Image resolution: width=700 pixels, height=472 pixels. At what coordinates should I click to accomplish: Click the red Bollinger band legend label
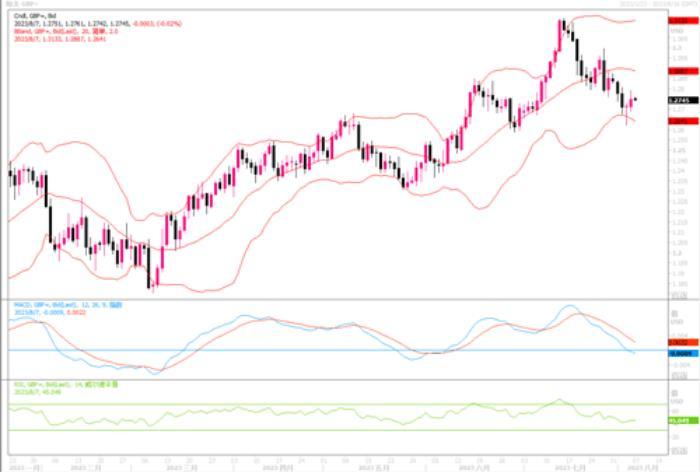pos(66,31)
